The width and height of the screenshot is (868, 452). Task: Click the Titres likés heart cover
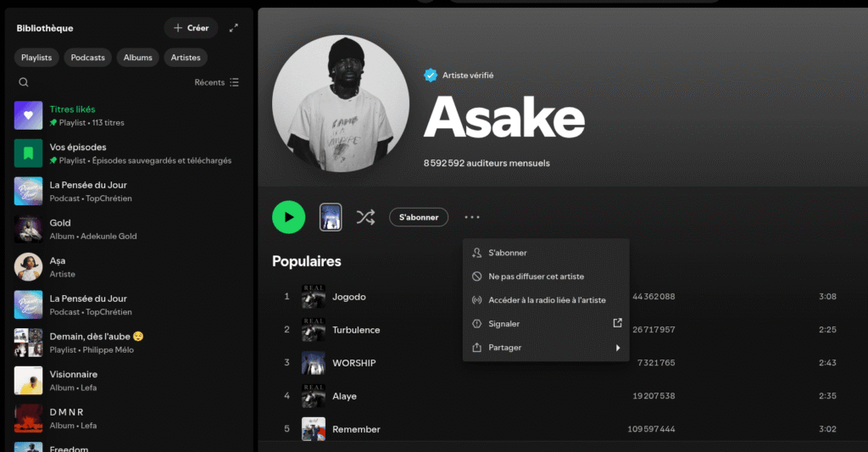coord(28,115)
